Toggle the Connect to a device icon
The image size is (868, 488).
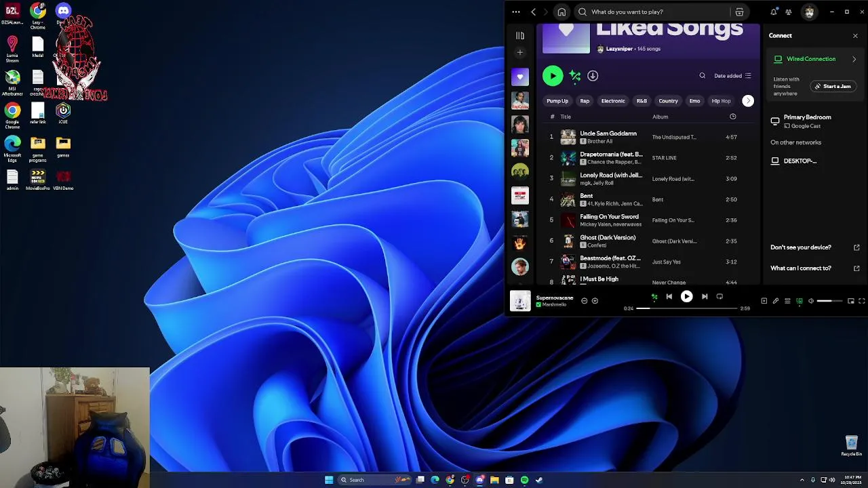pyautogui.click(x=800, y=301)
